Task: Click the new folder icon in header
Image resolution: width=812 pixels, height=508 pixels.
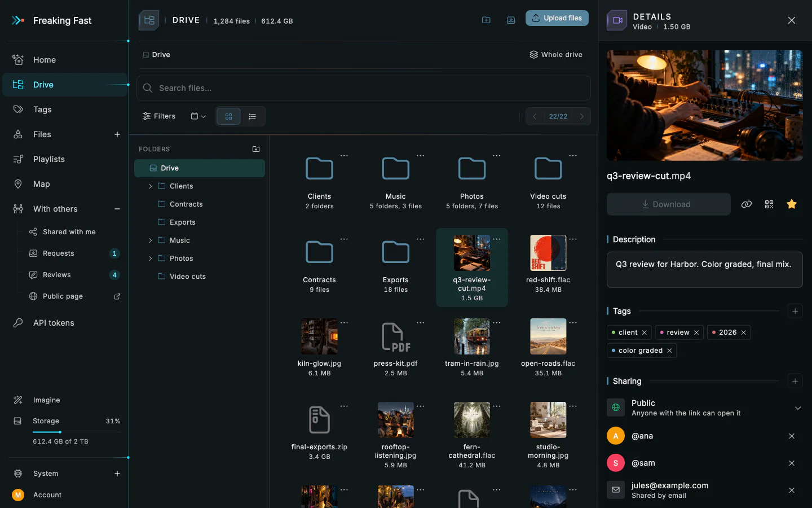Action: click(x=486, y=20)
